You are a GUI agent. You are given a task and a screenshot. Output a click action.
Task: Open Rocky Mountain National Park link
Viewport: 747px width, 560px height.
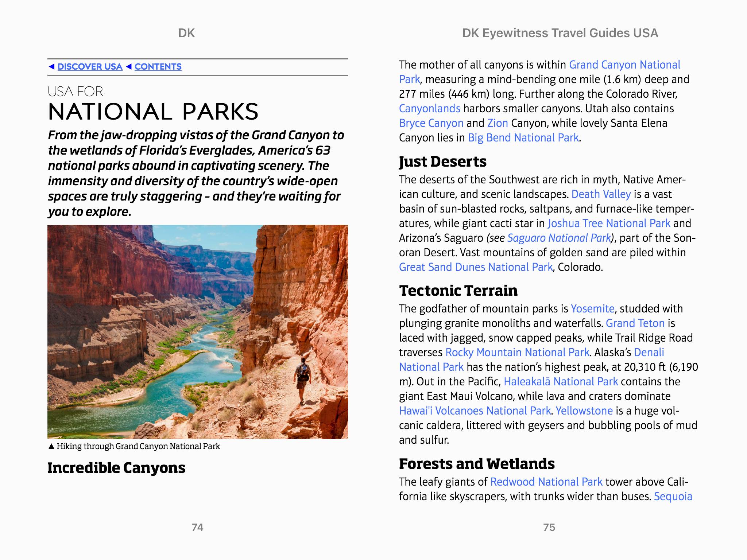pos(517,353)
